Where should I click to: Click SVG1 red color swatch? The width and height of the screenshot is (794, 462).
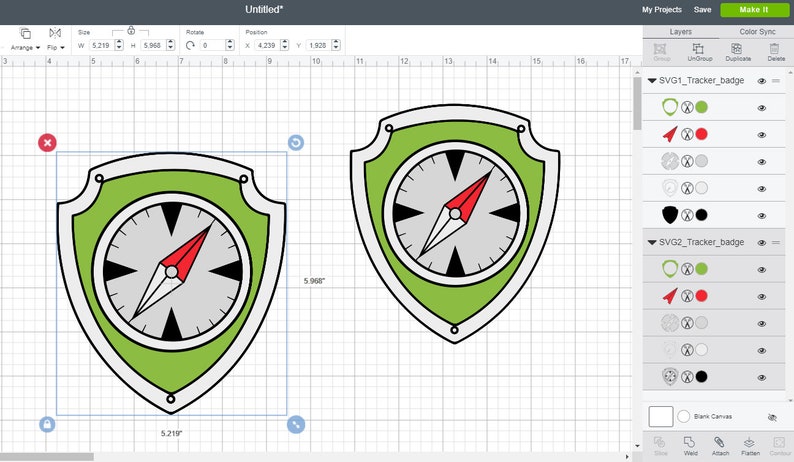701,134
